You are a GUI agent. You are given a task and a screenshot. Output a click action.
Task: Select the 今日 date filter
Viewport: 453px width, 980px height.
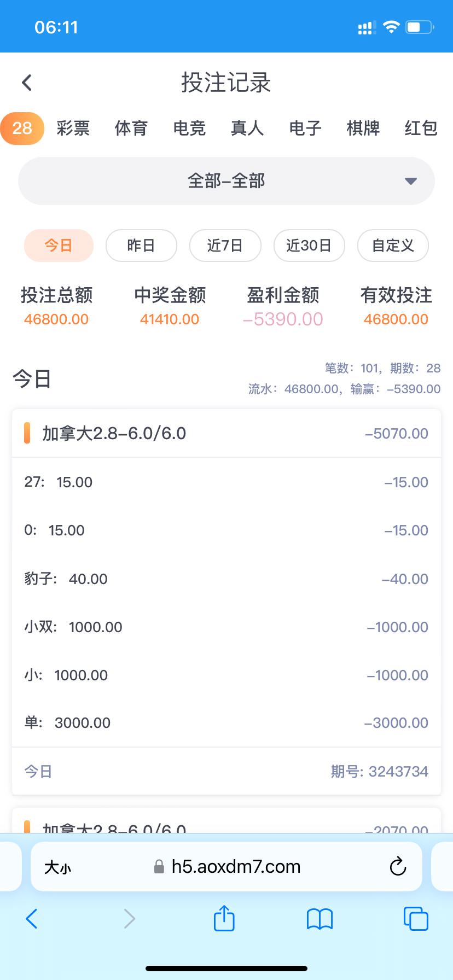59,246
